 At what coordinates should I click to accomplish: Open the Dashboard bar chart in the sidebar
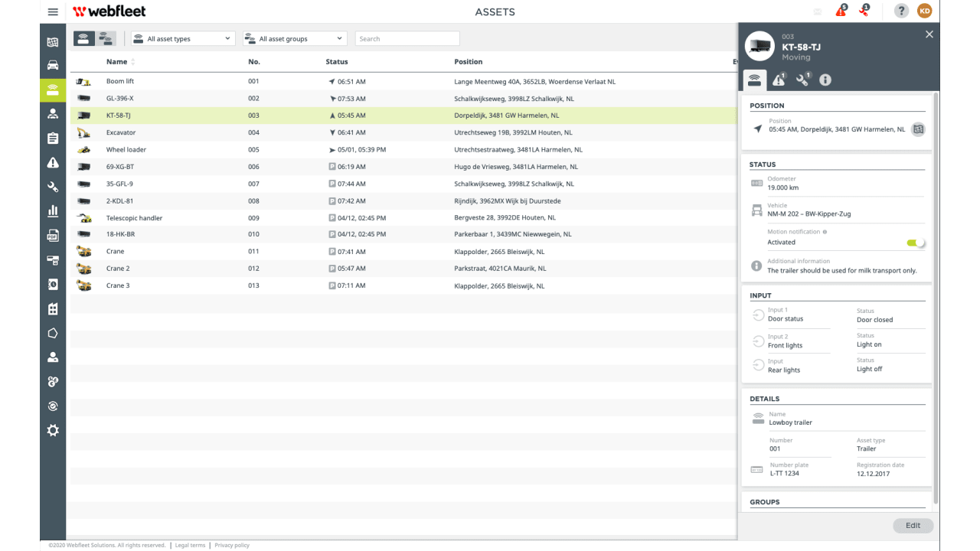[x=53, y=210]
